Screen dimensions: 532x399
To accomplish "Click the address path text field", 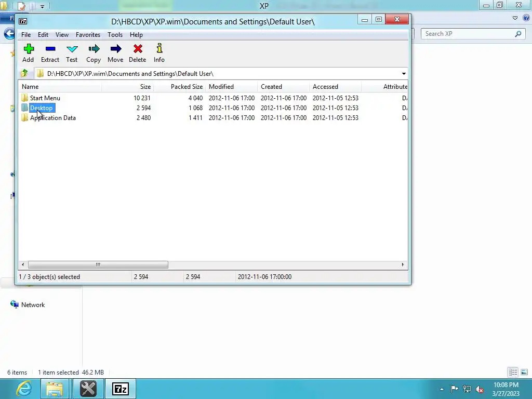I will 217,74.
